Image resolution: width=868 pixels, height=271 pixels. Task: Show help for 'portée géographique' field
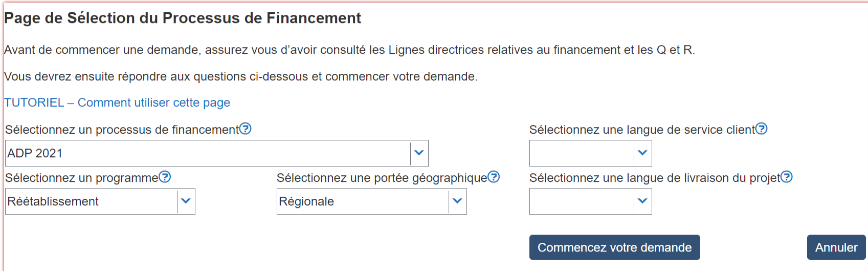point(494,177)
